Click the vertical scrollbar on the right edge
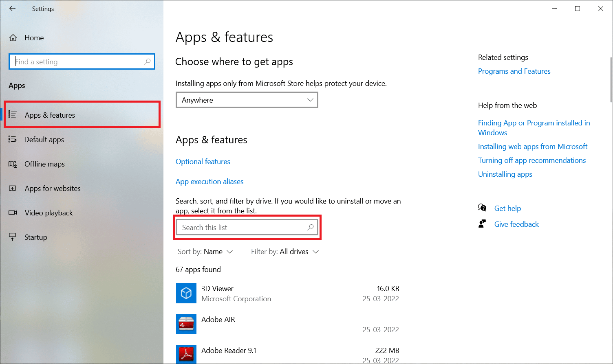This screenshot has width=613, height=364. tap(611, 79)
